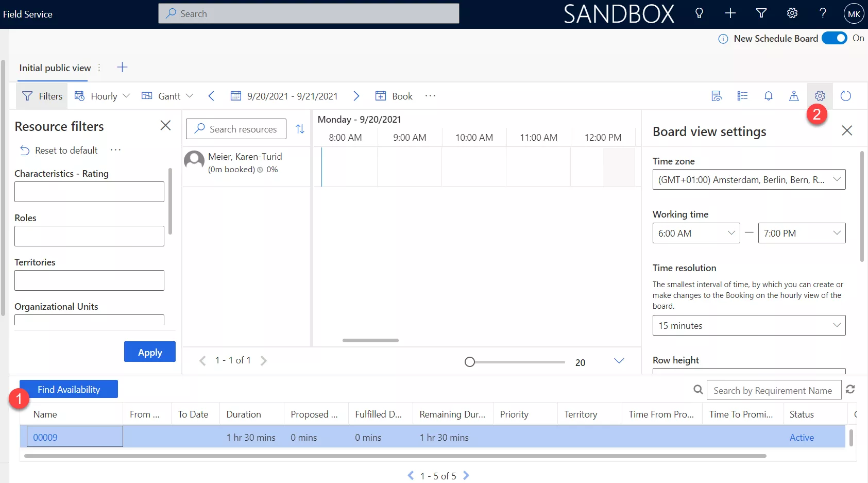Open requirement 00009 link
868x483 pixels.
click(x=45, y=437)
